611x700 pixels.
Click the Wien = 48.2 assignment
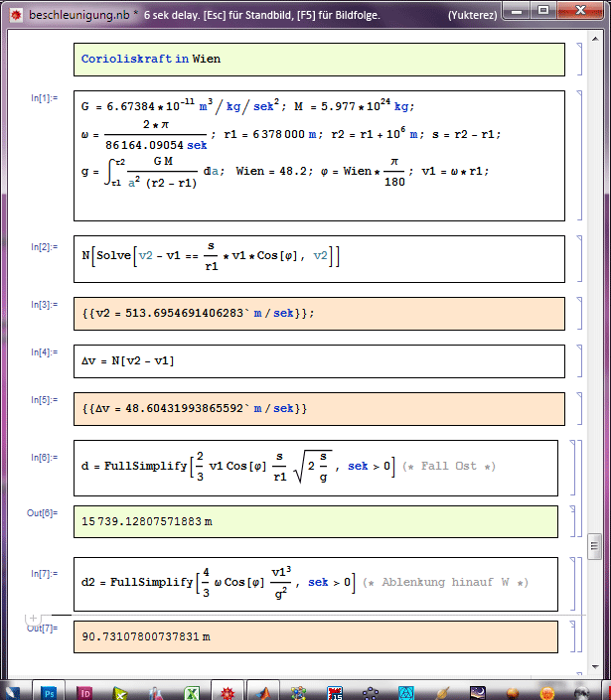coord(274,172)
